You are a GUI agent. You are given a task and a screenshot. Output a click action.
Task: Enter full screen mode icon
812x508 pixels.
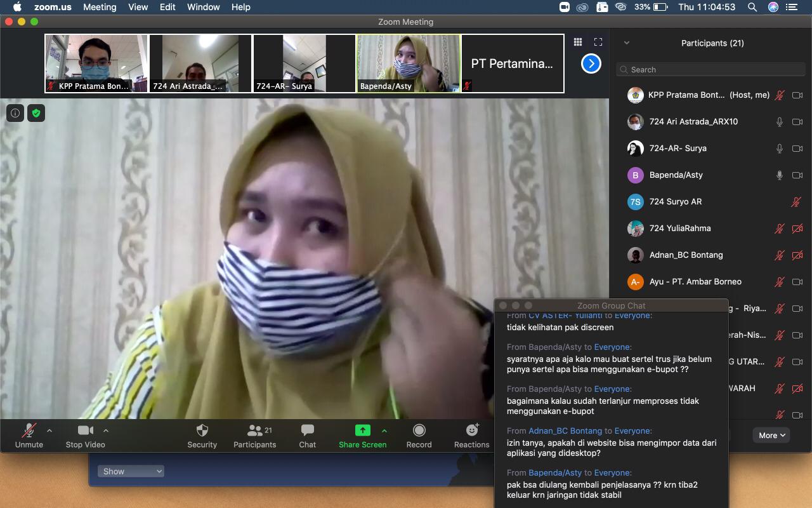(x=598, y=42)
